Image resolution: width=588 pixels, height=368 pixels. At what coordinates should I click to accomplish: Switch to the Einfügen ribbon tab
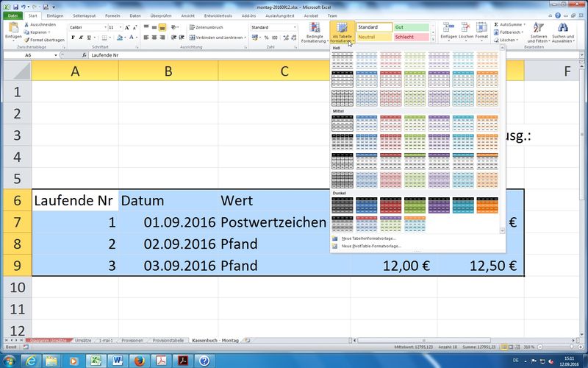(54, 15)
